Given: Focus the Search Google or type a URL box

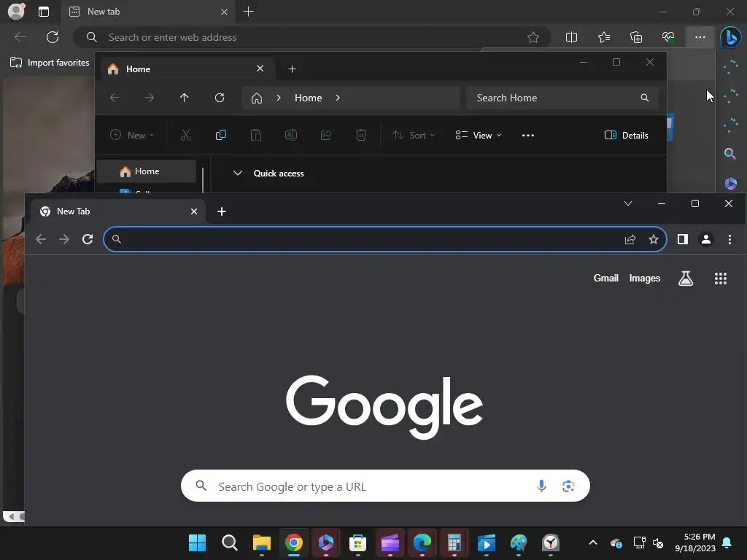Looking at the screenshot, I should coord(385,486).
